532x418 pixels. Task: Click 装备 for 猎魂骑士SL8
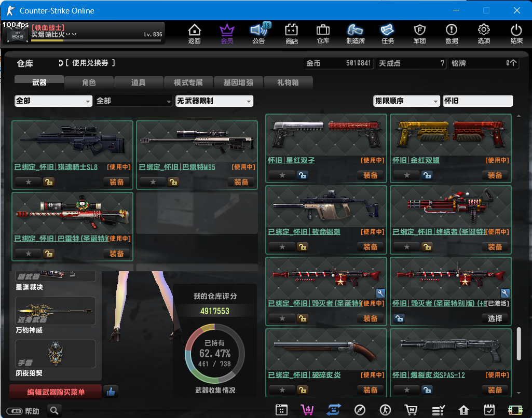[x=116, y=182]
